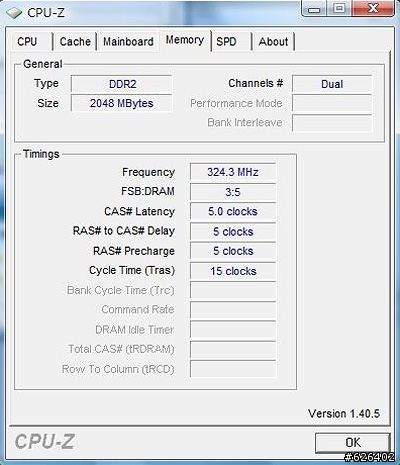The height and width of the screenshot is (465, 400).
Task: Click the Timings group heading
Action: 41,154
